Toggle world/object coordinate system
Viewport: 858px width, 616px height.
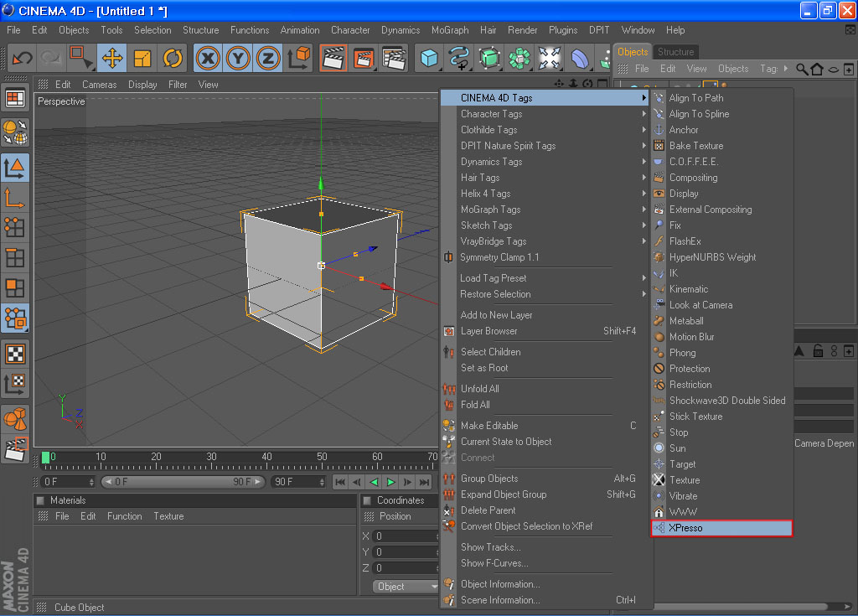(x=299, y=58)
